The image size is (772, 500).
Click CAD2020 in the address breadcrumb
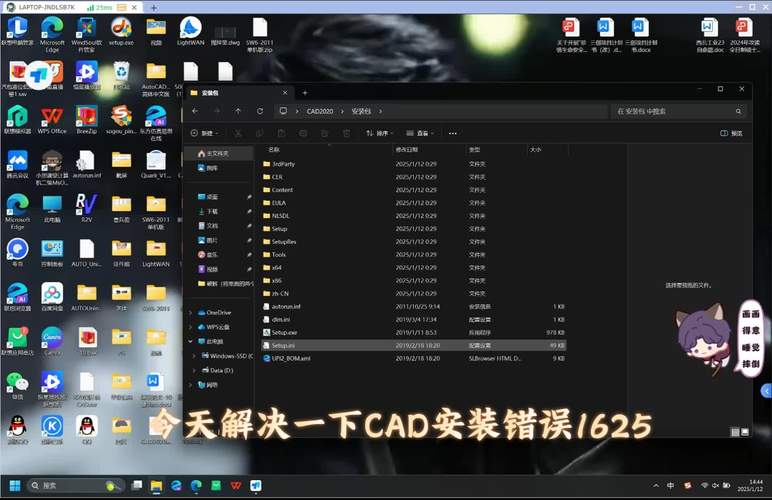pos(320,111)
